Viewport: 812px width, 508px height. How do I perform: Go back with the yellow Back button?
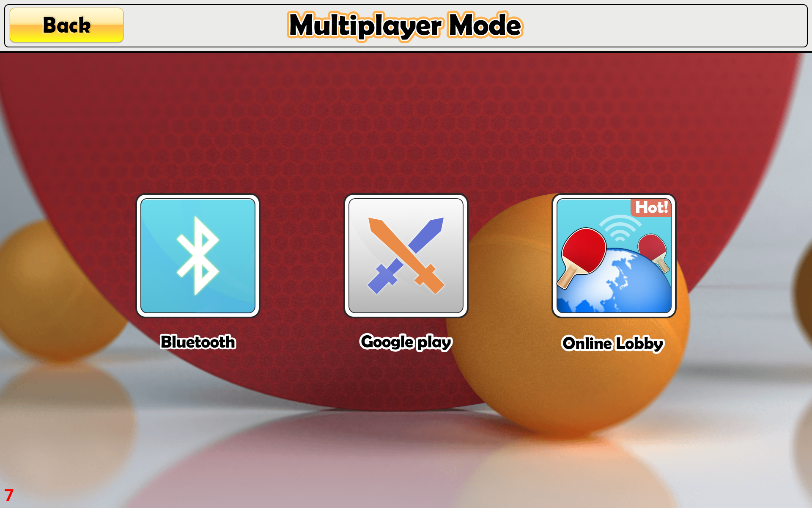(x=66, y=25)
